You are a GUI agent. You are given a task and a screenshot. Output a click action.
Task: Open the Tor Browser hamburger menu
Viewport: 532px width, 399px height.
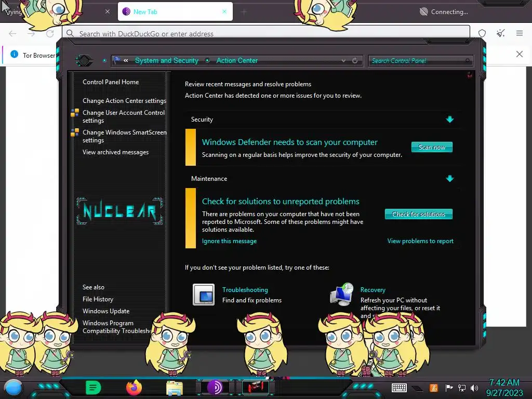pos(520,33)
